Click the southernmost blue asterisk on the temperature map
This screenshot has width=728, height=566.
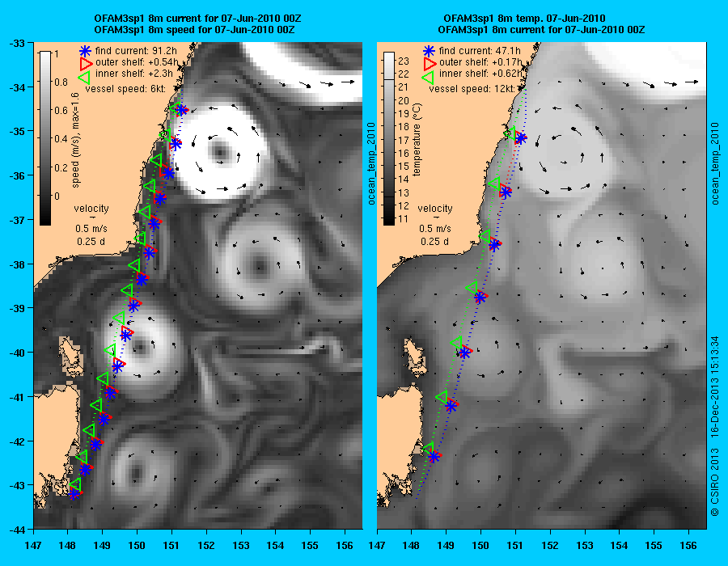pyautogui.click(x=434, y=457)
